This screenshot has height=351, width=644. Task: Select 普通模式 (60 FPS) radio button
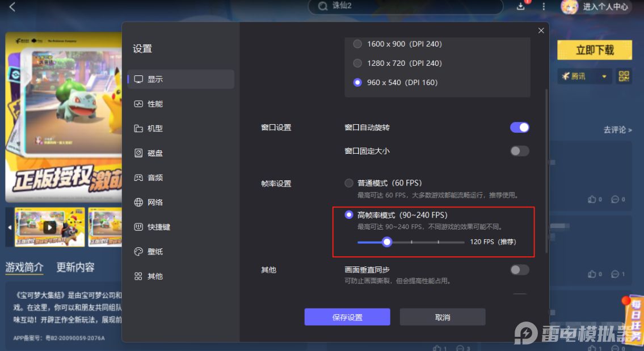[349, 183]
